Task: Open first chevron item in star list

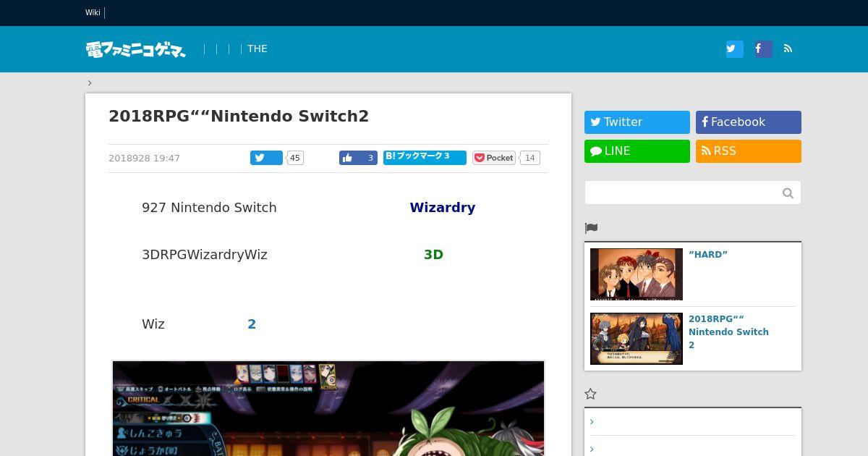Action: point(592,422)
